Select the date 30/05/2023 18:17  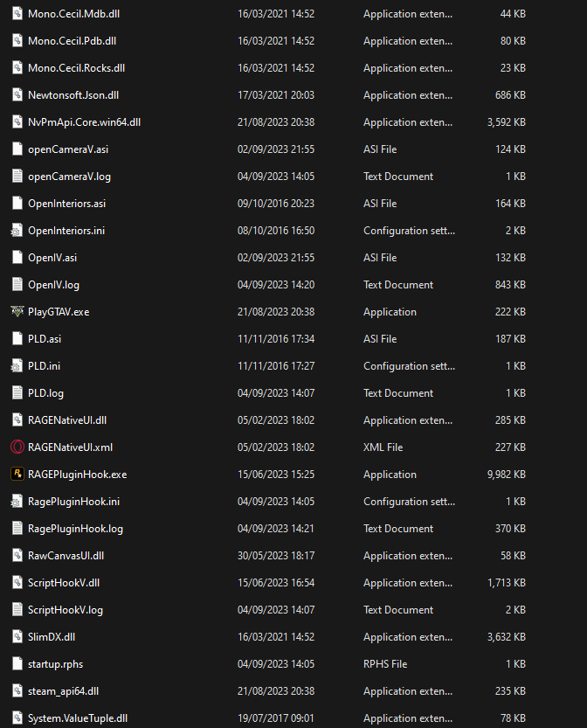276,556
